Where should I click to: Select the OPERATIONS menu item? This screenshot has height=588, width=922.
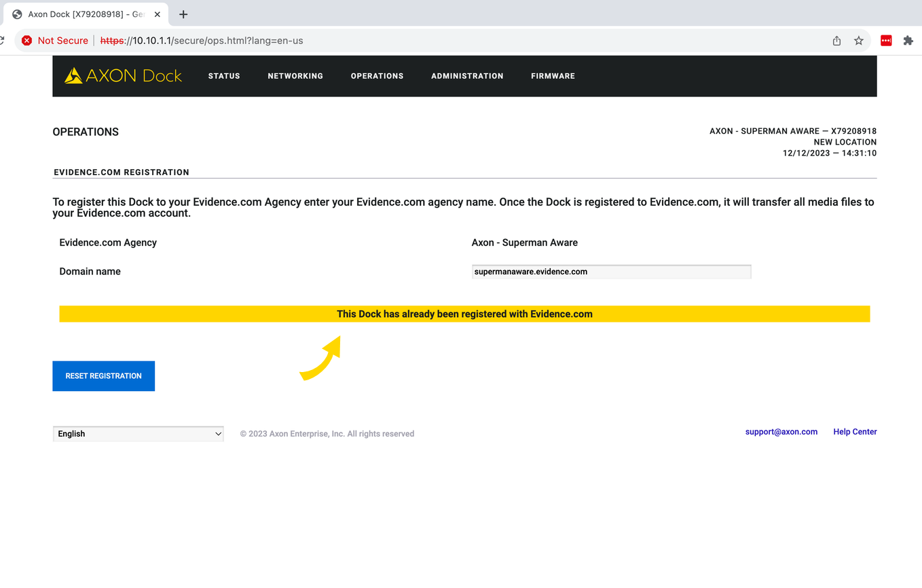377,76
